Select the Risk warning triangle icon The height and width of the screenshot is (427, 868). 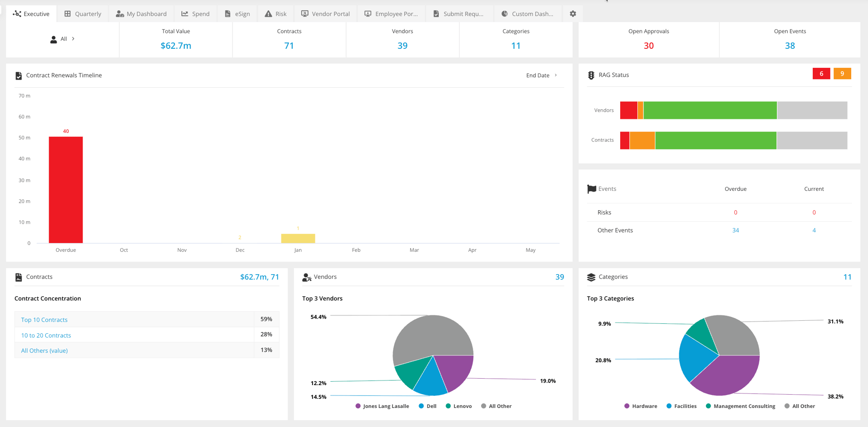click(268, 13)
